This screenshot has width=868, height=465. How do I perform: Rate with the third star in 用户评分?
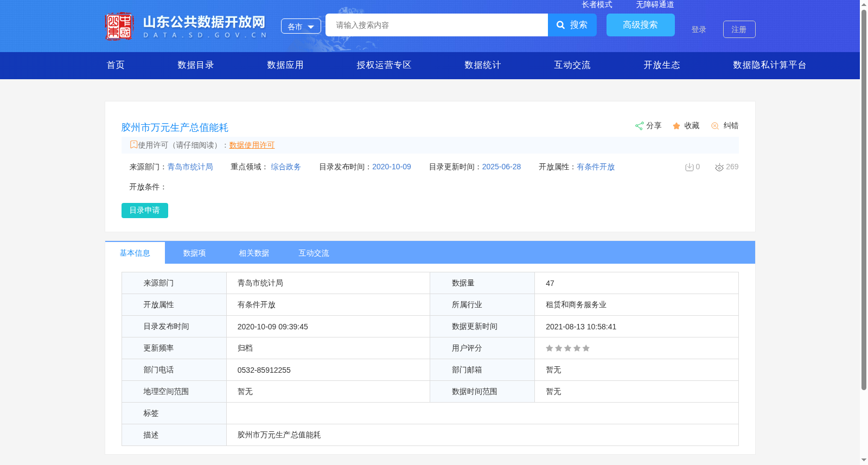(567, 348)
